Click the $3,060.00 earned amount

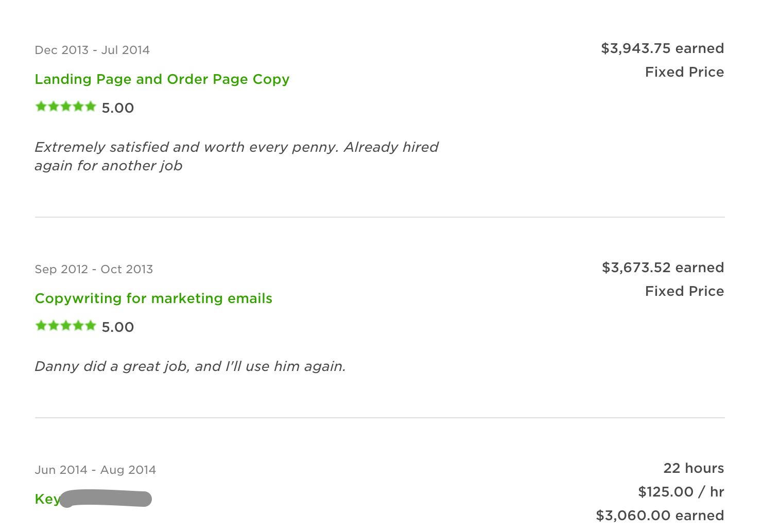[x=660, y=516]
